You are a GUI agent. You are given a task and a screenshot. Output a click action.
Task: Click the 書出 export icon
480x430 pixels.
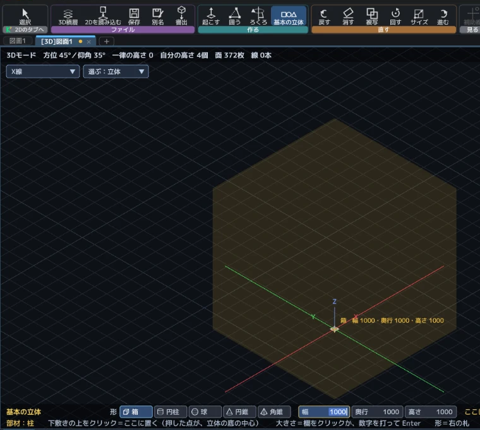click(x=181, y=17)
